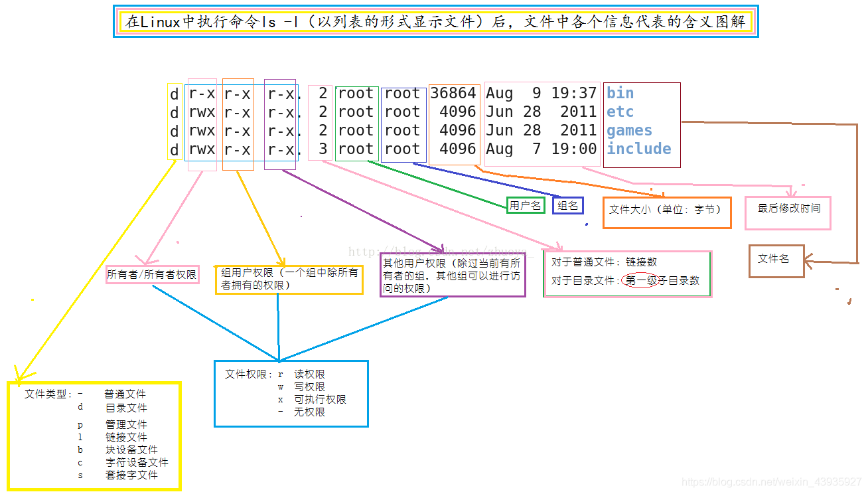Select 套接字文件 in the file type legend
The image size is (868, 494).
click(x=131, y=475)
